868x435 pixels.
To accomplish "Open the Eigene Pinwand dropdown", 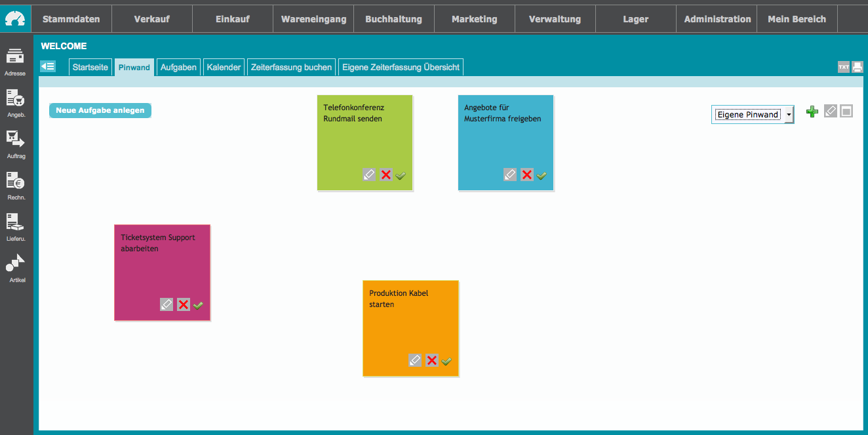I will (752, 114).
